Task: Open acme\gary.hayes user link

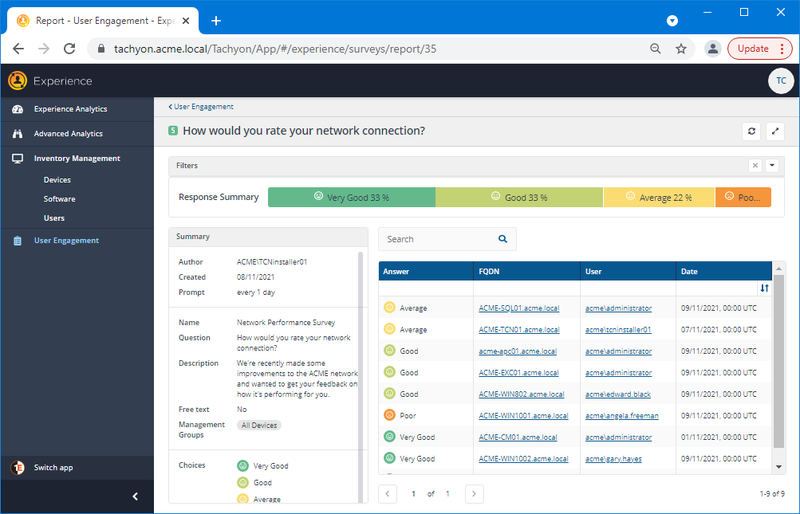Action: (613, 459)
